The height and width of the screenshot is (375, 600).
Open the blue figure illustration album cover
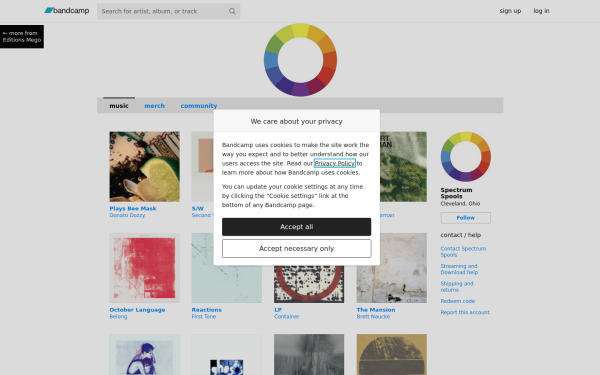tap(145, 355)
